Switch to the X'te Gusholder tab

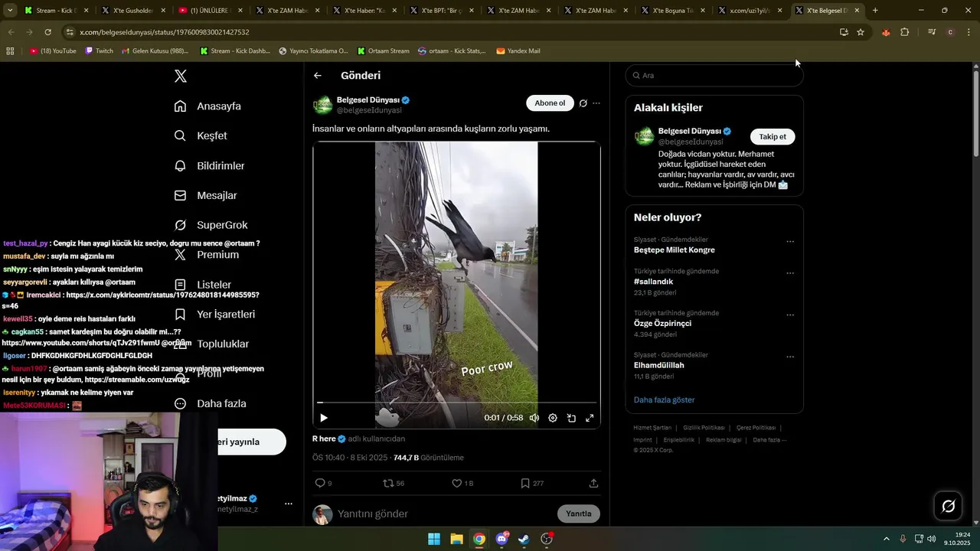coord(133,11)
